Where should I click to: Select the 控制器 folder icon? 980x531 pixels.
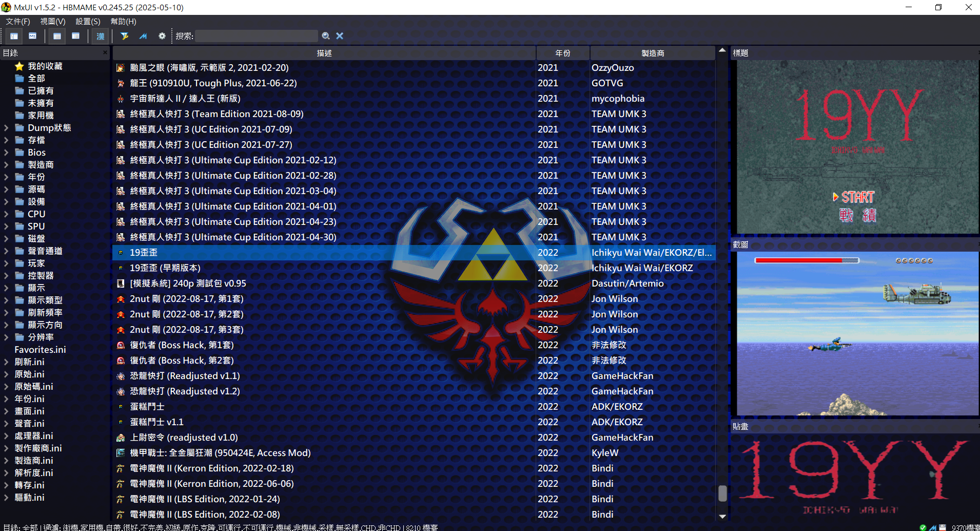pos(19,276)
